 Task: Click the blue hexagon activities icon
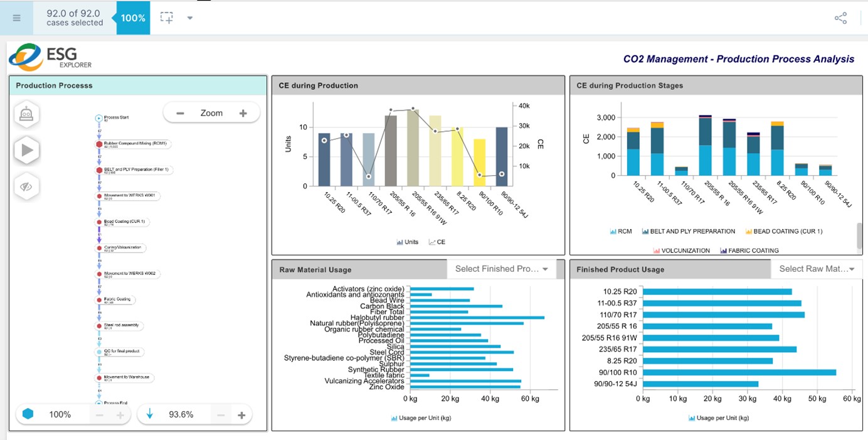(x=28, y=414)
